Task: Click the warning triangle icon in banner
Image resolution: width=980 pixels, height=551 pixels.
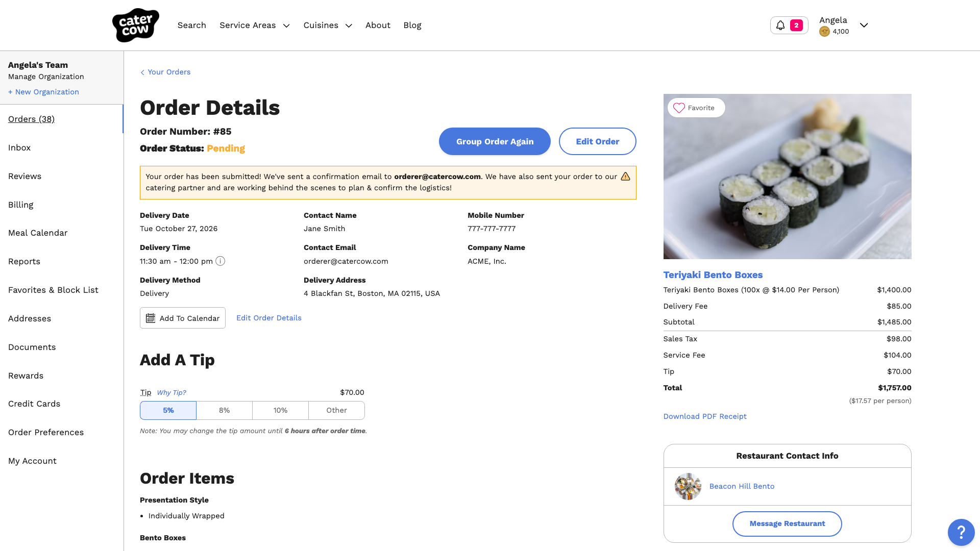Action: click(625, 177)
